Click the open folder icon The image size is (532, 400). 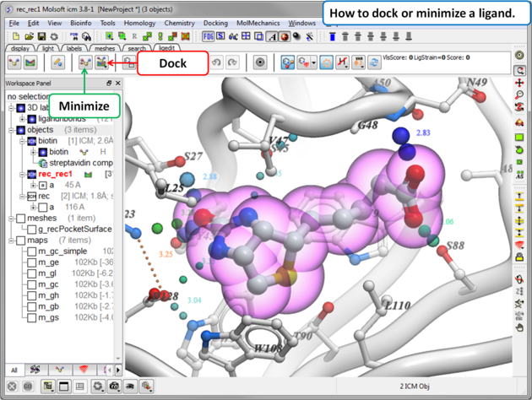tap(29, 36)
